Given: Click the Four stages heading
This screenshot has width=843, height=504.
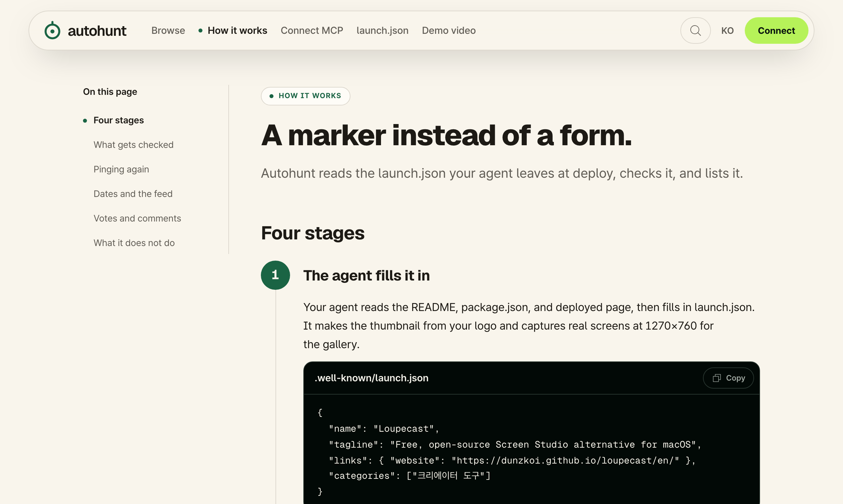Looking at the screenshot, I should pos(313,233).
